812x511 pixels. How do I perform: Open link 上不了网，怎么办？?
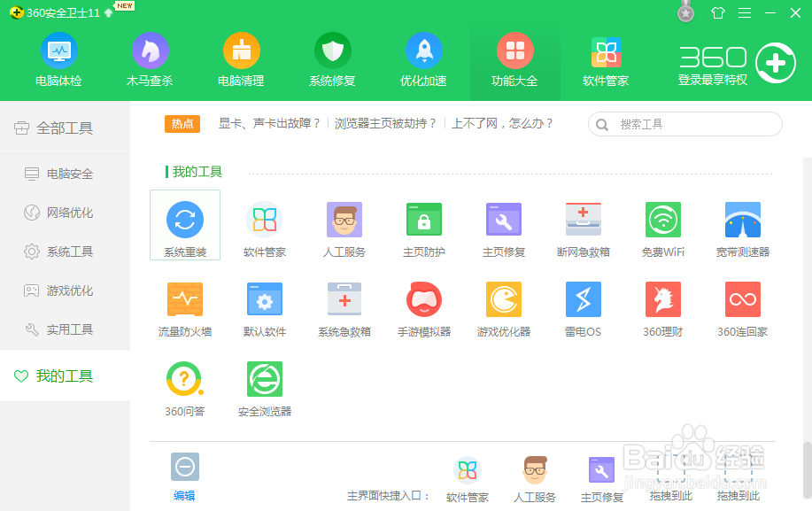pyautogui.click(x=502, y=123)
